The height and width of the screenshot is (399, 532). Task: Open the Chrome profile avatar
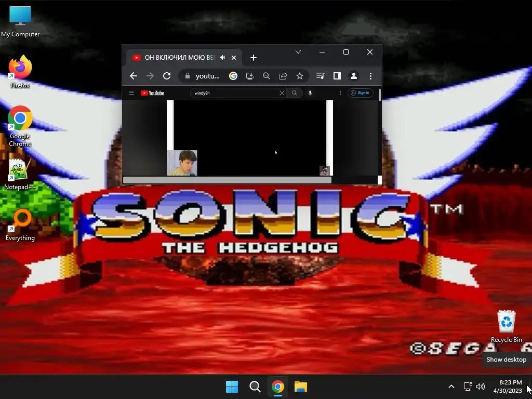click(353, 76)
